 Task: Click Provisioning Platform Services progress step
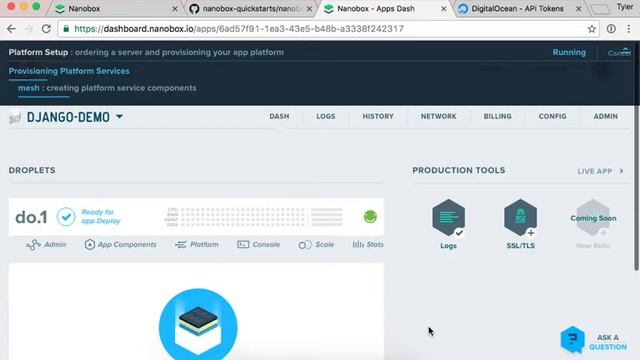[x=69, y=71]
